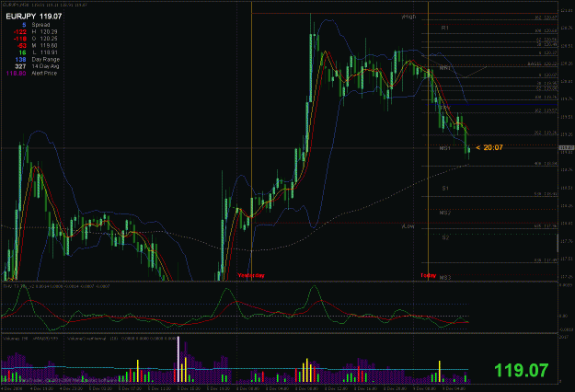Select the MS1 pivot level label
The width and height of the screenshot is (575, 392).
tap(445, 148)
